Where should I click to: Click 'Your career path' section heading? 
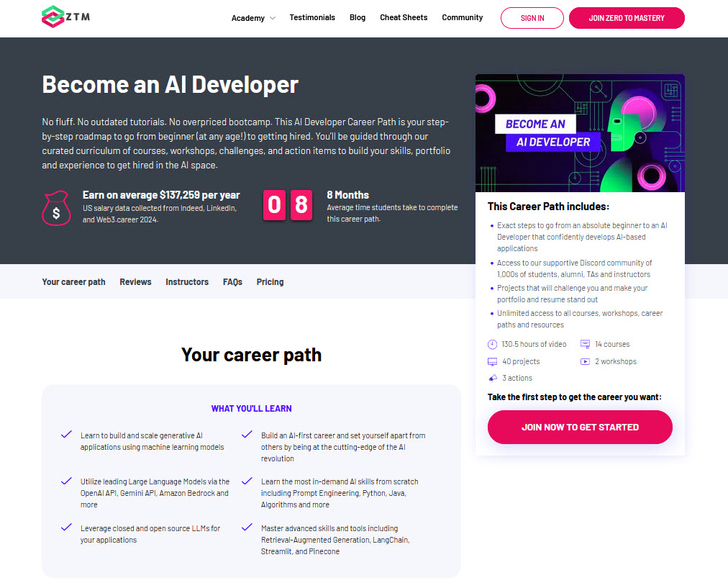coord(251,355)
